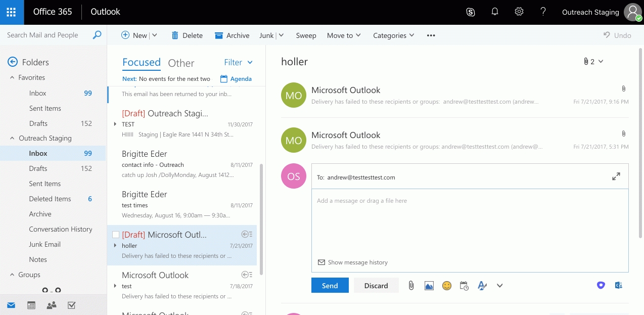Image resolution: width=644 pixels, height=315 pixels.
Task: Open more commands ellipsis in toolbar
Action: (x=431, y=35)
